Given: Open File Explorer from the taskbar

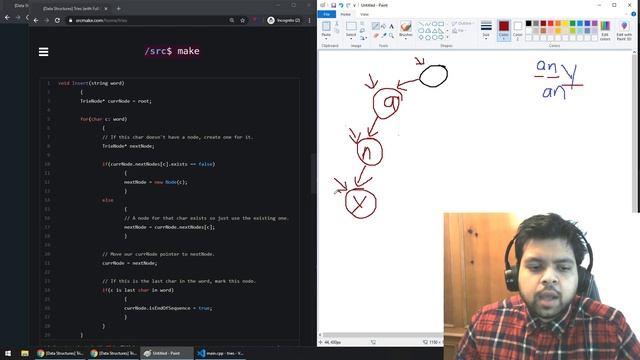Looking at the screenshot, I should (25, 353).
